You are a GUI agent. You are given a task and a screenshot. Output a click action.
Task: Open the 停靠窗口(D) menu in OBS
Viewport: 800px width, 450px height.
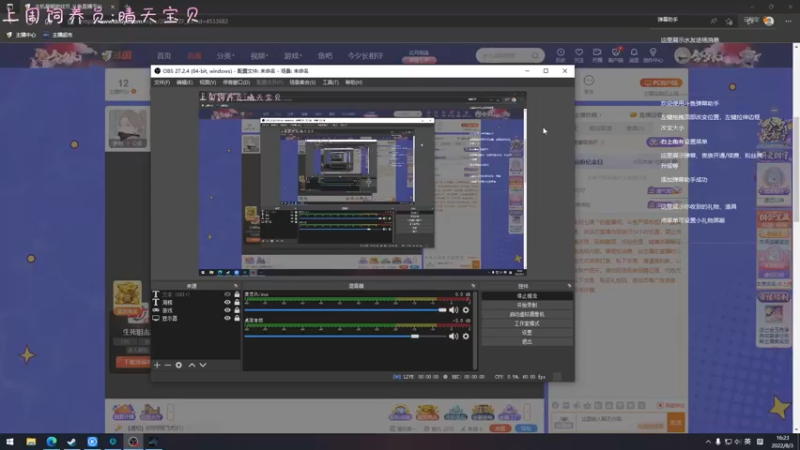click(x=236, y=82)
